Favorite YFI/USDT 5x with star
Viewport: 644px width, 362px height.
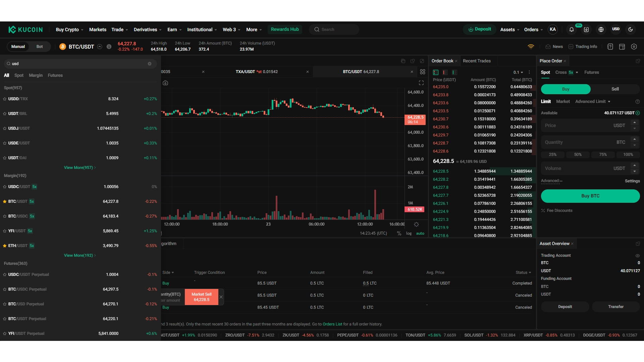click(x=5, y=231)
